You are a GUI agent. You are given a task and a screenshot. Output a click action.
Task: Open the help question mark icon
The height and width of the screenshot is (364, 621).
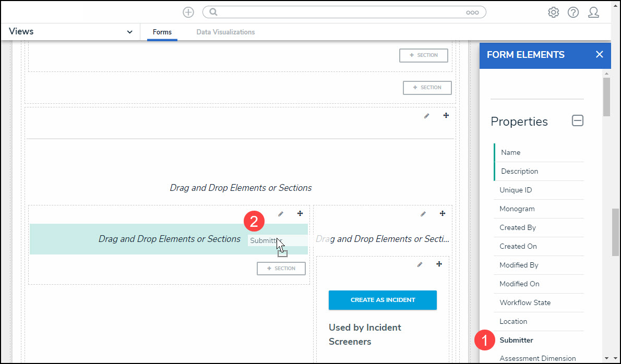click(573, 13)
